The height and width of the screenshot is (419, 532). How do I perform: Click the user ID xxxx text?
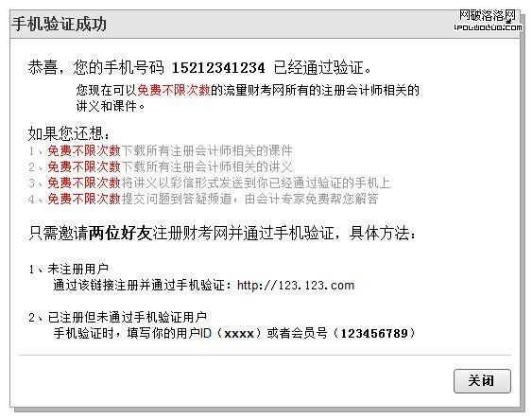[239, 334]
